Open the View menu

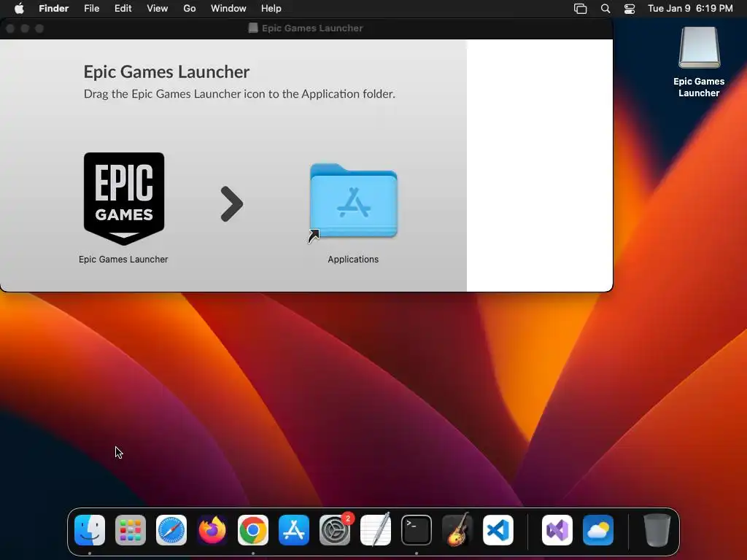click(x=158, y=8)
